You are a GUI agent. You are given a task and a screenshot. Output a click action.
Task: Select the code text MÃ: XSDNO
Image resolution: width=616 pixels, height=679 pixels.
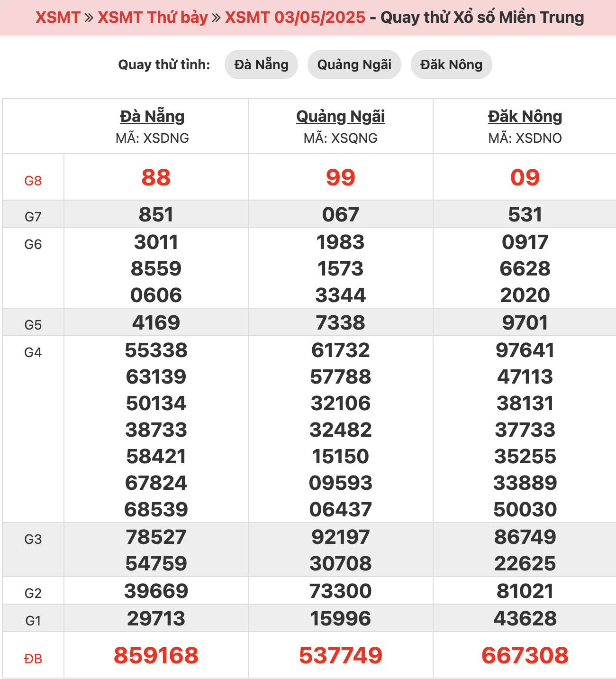click(x=525, y=138)
